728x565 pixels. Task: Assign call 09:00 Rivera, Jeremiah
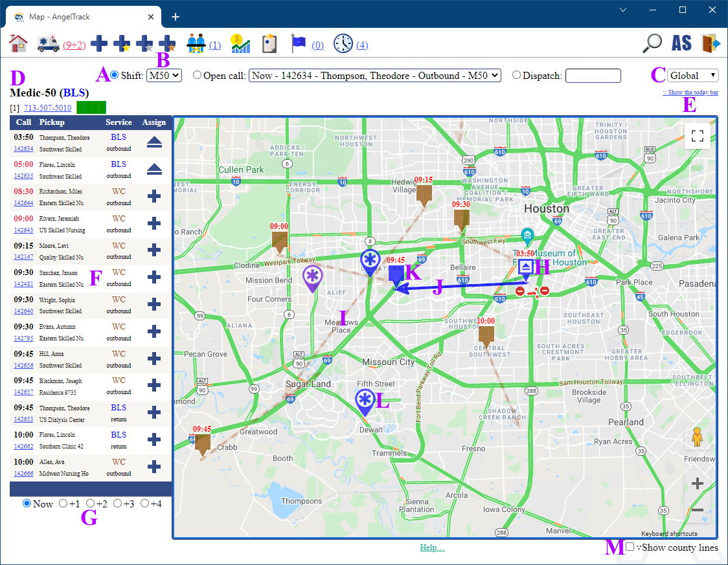[x=154, y=223]
